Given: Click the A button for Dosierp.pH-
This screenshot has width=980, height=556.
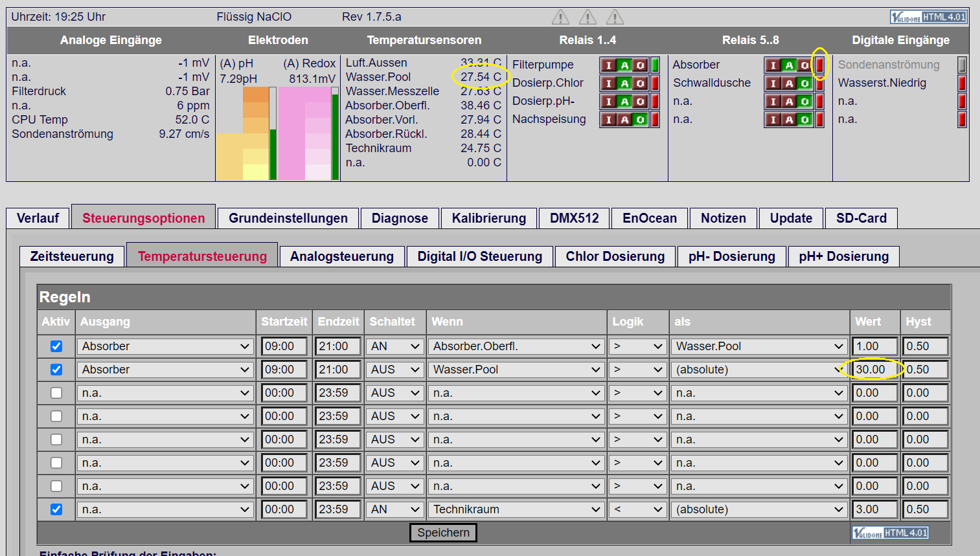Looking at the screenshot, I should (624, 101).
